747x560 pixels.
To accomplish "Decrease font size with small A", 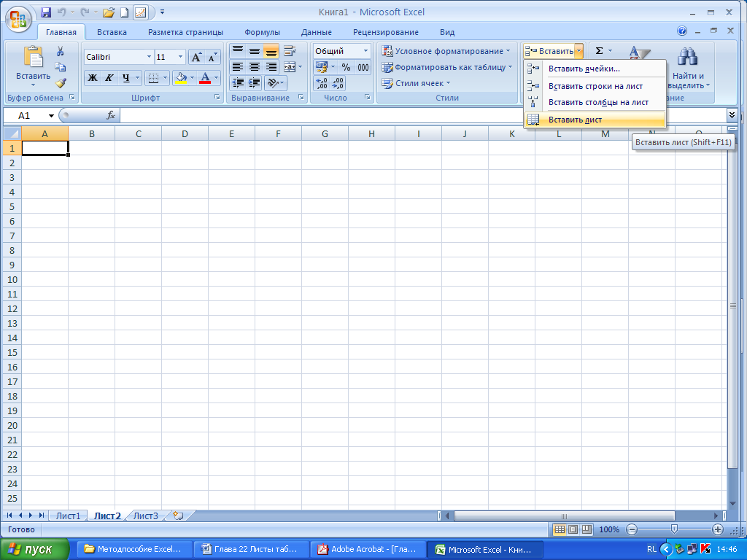I will [212, 57].
